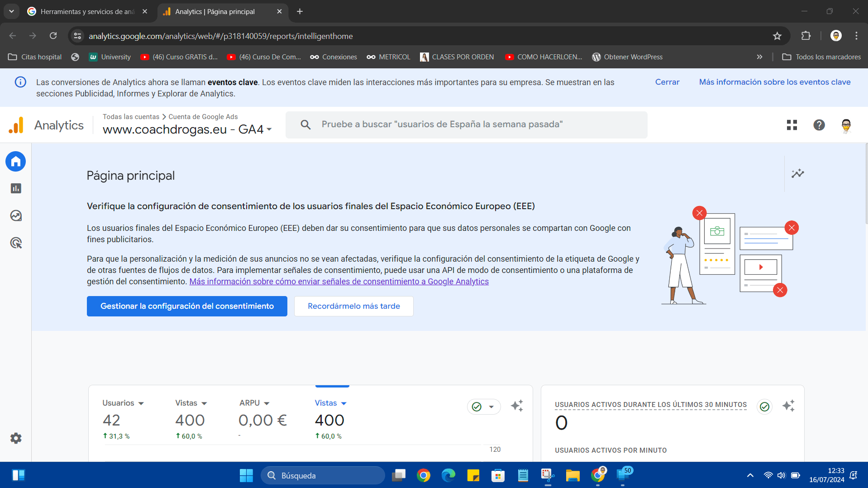Open the Citas hospital bookmark folder

coord(35,57)
